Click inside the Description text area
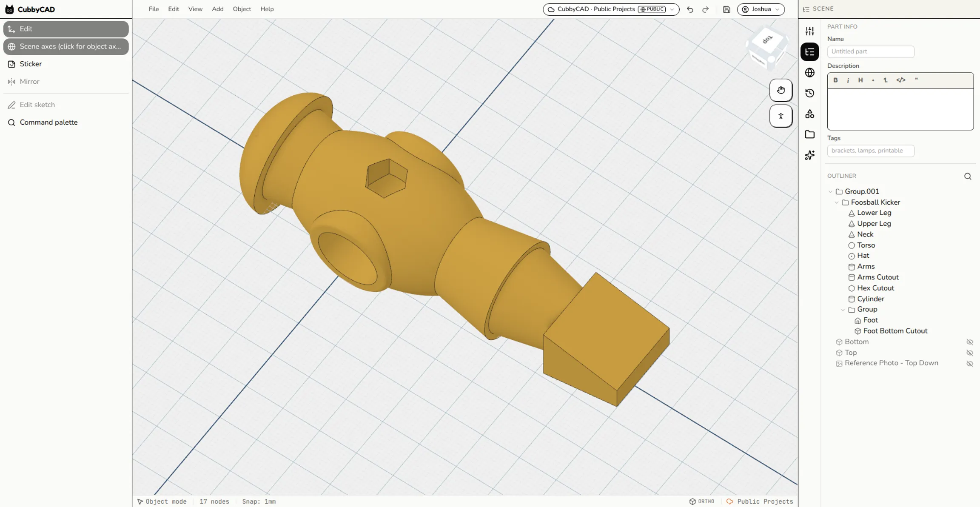This screenshot has height=507, width=980. (900, 109)
